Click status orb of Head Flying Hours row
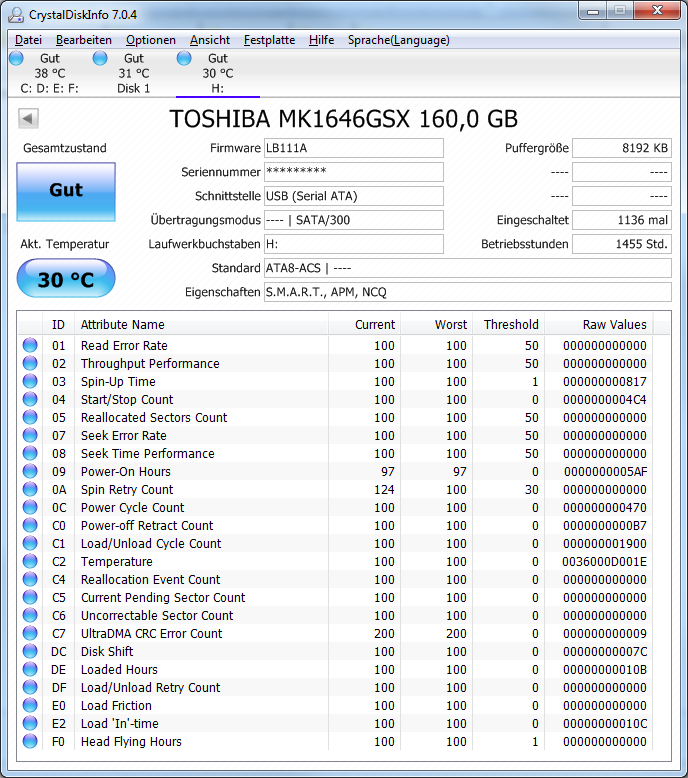The image size is (688, 778). pos(30,741)
